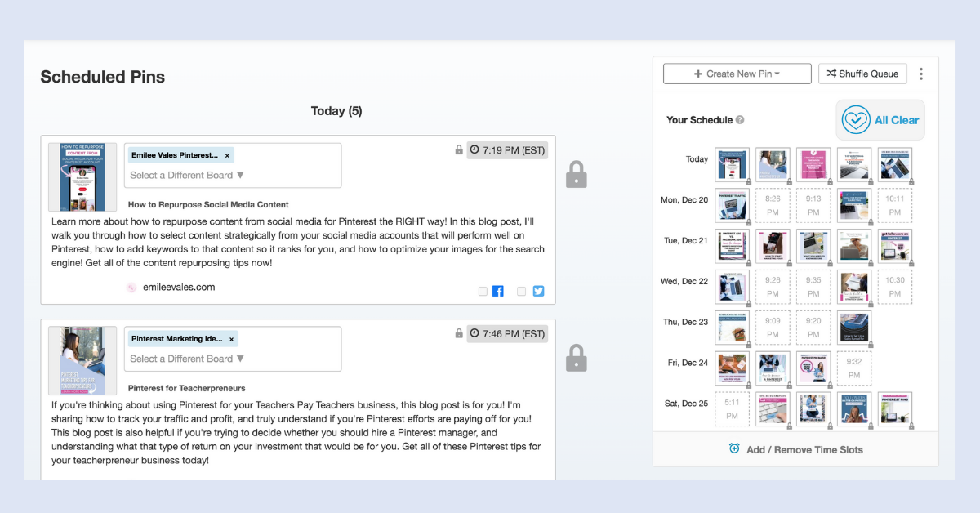Open the first pin thumbnail on Fri, Dec 24
Screen dimensions: 980x513
[732, 368]
